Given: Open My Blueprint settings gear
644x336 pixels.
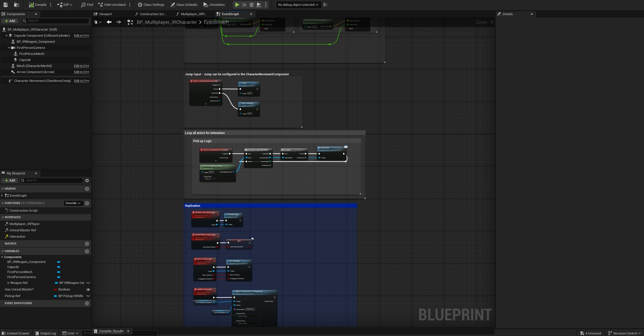Looking at the screenshot, I should point(87,181).
